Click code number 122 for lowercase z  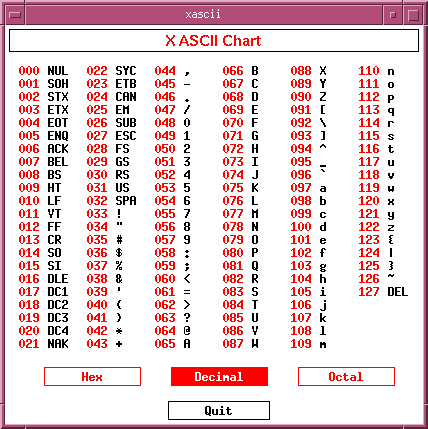click(x=369, y=227)
